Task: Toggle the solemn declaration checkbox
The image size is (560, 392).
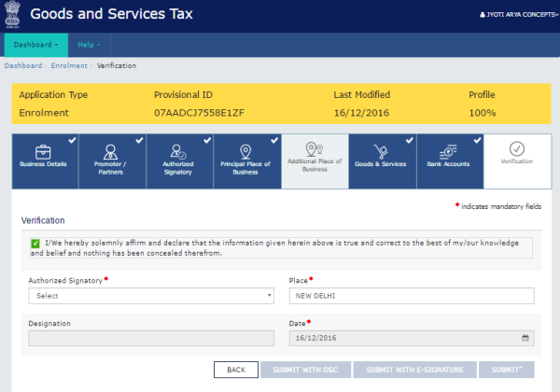Action: pos(35,244)
